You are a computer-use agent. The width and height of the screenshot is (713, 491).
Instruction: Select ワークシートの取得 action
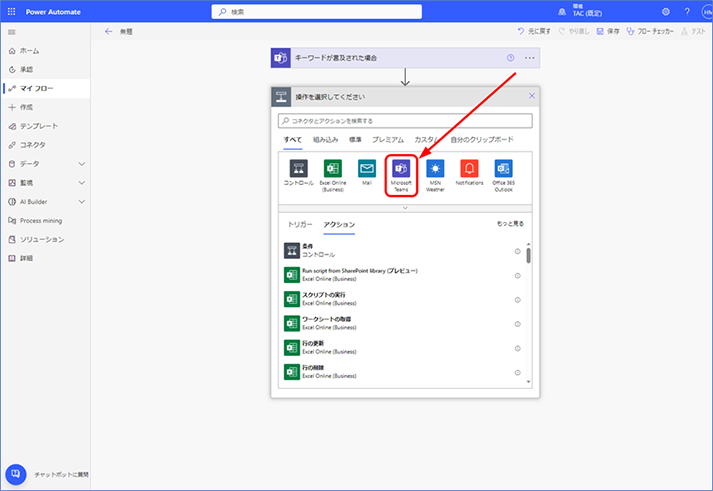click(x=402, y=323)
